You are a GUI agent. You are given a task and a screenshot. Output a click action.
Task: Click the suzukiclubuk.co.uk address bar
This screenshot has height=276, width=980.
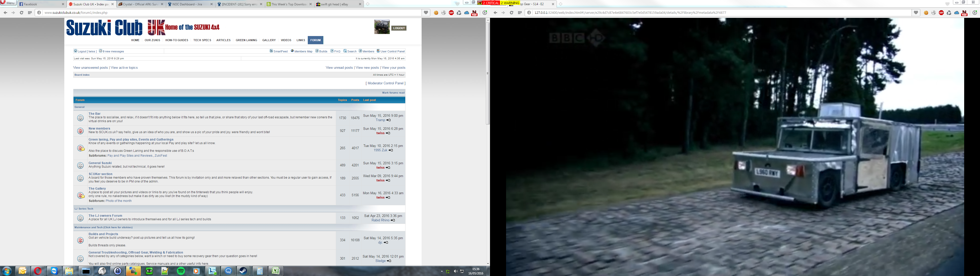click(x=228, y=13)
